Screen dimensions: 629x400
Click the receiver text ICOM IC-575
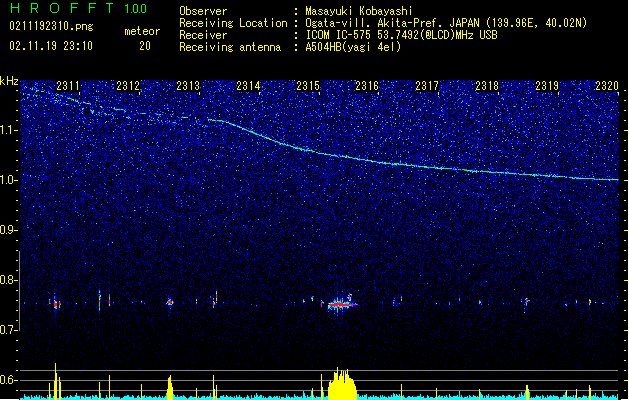point(338,35)
